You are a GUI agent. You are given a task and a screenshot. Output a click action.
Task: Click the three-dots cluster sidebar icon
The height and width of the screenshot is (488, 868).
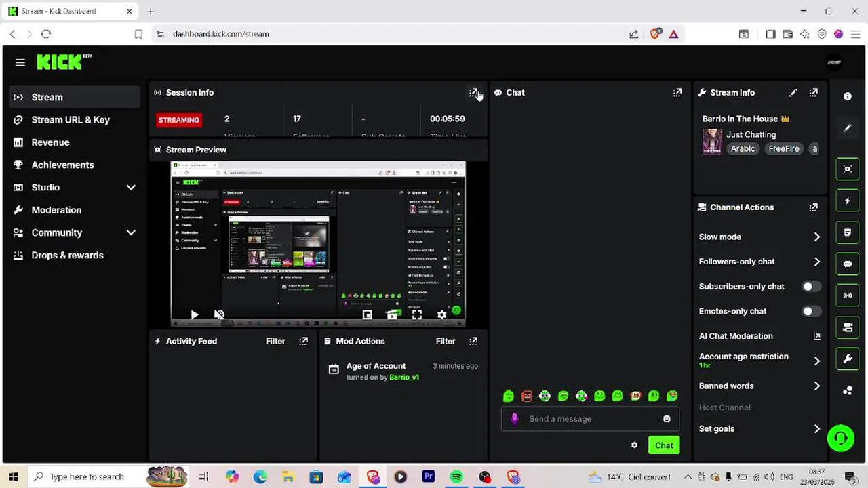[847, 390]
